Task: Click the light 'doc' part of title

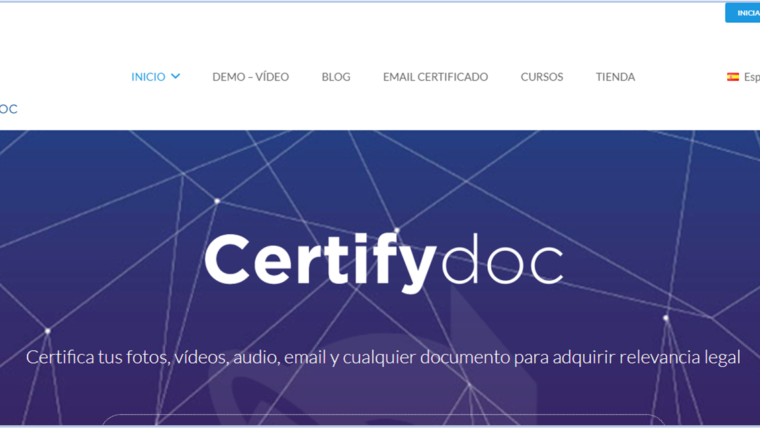Action: click(500, 262)
